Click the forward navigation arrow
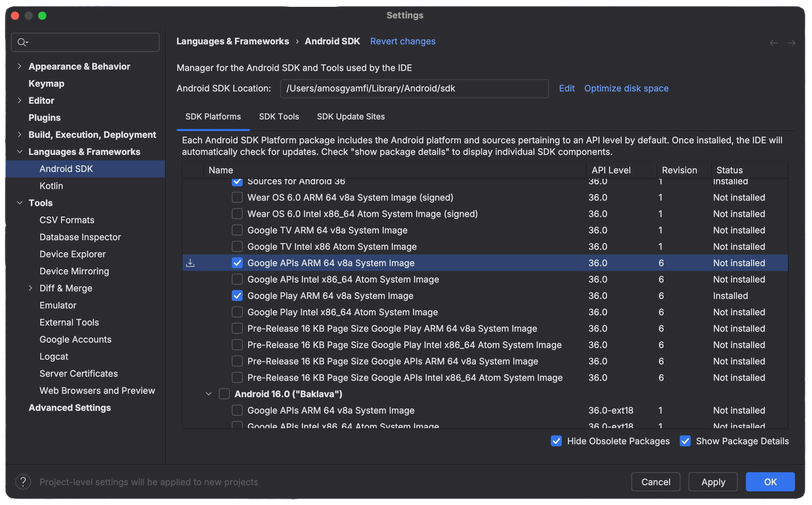The height and width of the screenshot is (505, 812). [x=792, y=43]
